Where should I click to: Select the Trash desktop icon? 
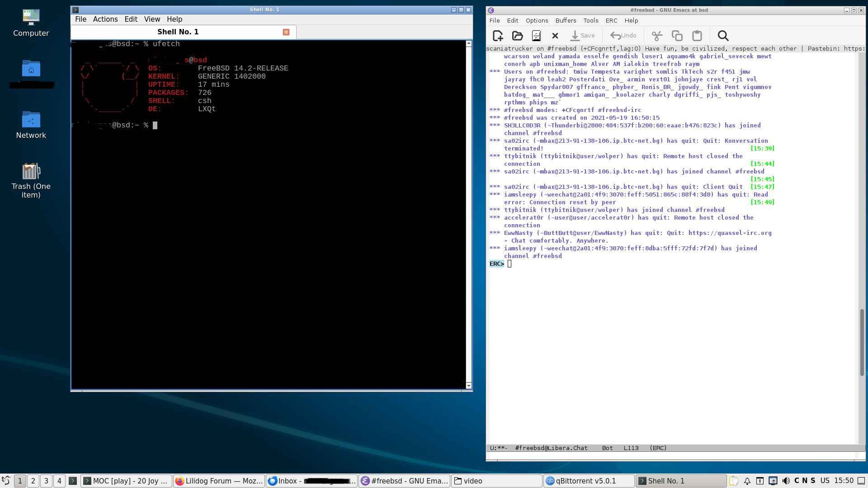coord(31,180)
